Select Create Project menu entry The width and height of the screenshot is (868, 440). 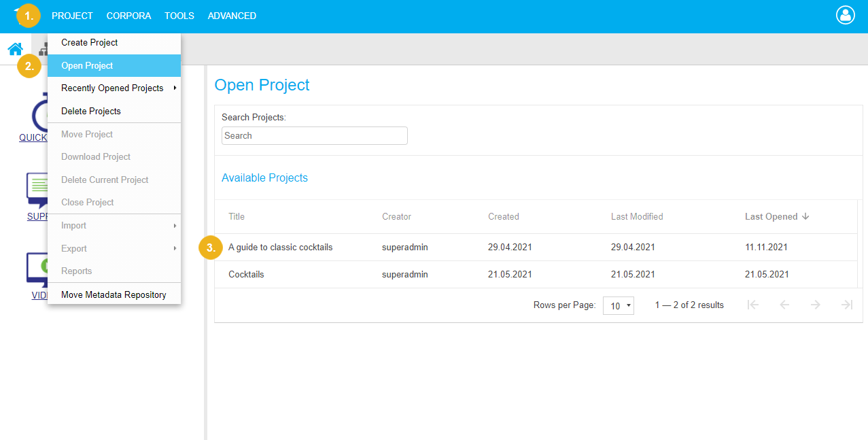click(x=90, y=43)
